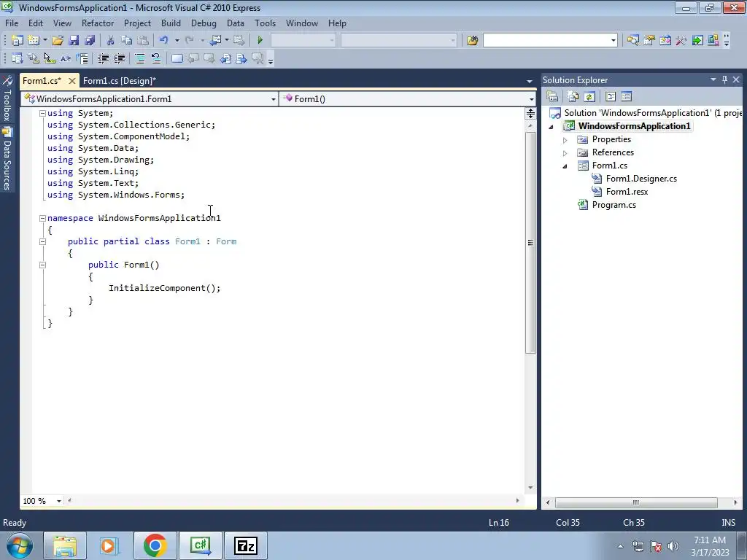Image resolution: width=747 pixels, height=560 pixels.
Task: Click the Copy toolbar icon
Action: [126, 41]
